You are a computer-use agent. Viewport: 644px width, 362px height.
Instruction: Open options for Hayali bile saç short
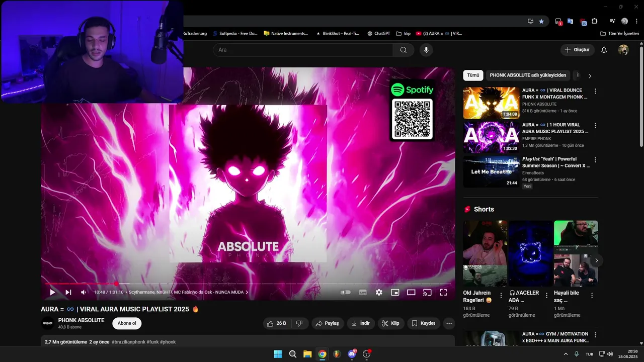pyautogui.click(x=592, y=296)
